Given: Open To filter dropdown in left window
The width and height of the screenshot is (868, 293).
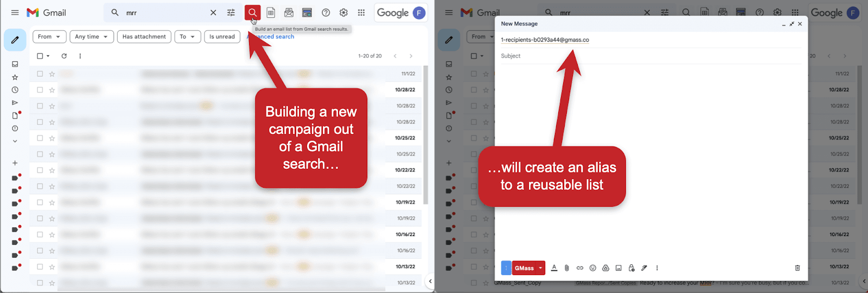Looking at the screenshot, I should (188, 37).
